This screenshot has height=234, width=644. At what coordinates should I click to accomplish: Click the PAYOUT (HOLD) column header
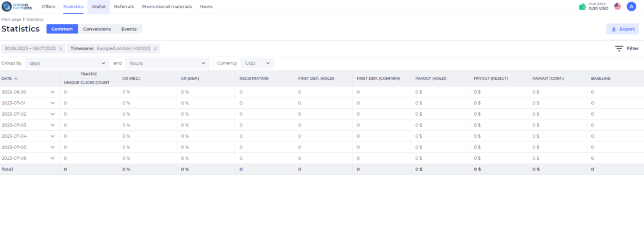431,79
